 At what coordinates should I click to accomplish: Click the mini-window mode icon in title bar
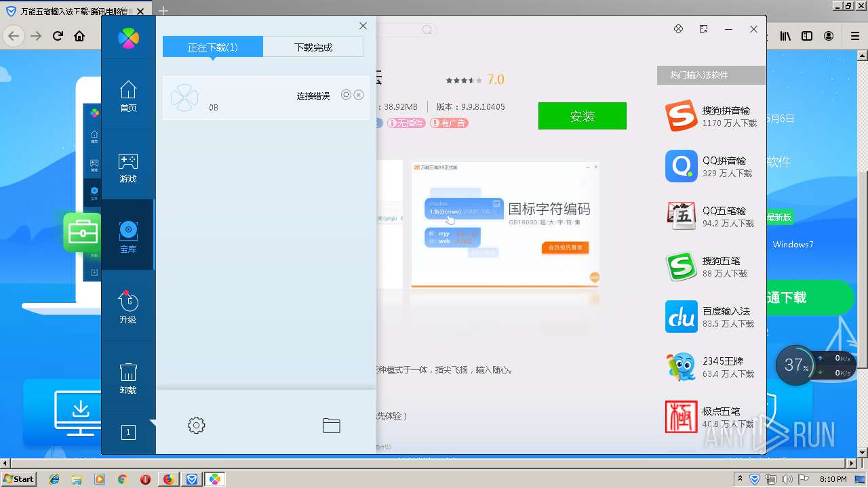703,29
